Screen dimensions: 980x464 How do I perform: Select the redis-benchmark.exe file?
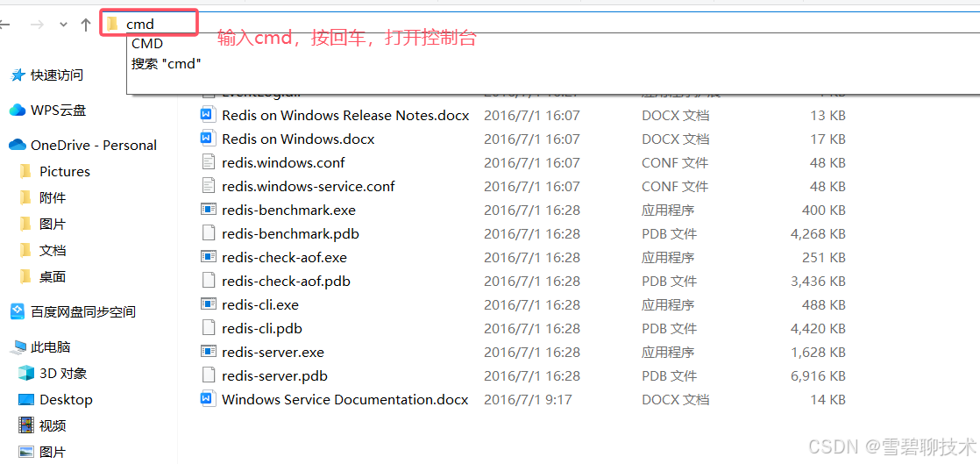[x=288, y=211]
